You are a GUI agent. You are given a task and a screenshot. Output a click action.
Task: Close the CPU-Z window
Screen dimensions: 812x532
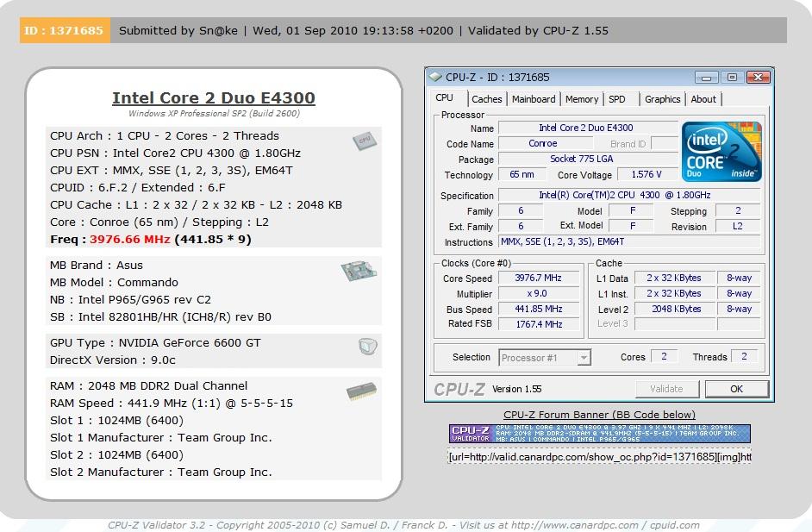click(x=758, y=78)
